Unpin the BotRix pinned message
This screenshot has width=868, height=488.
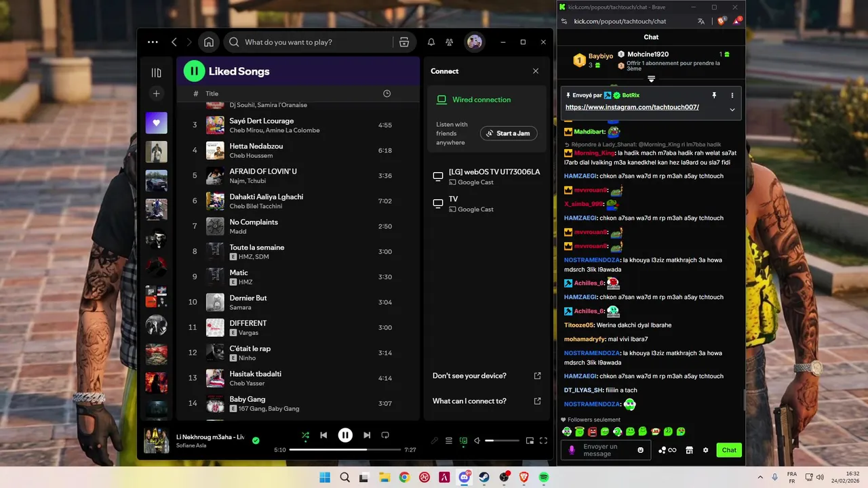[714, 96]
